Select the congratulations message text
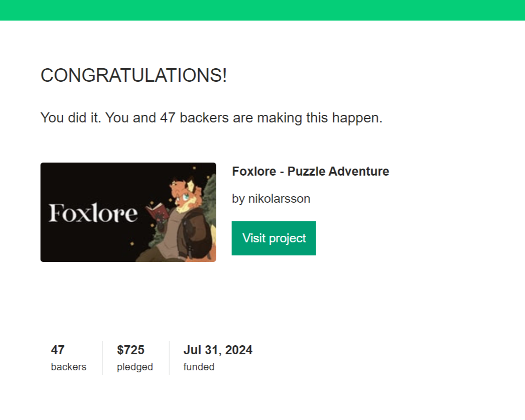 211,117
